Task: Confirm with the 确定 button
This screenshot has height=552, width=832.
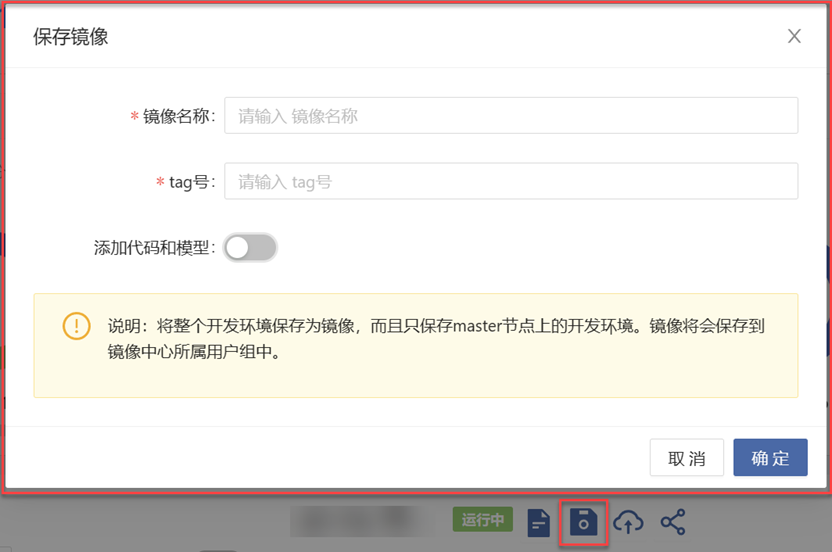Action: coord(770,458)
